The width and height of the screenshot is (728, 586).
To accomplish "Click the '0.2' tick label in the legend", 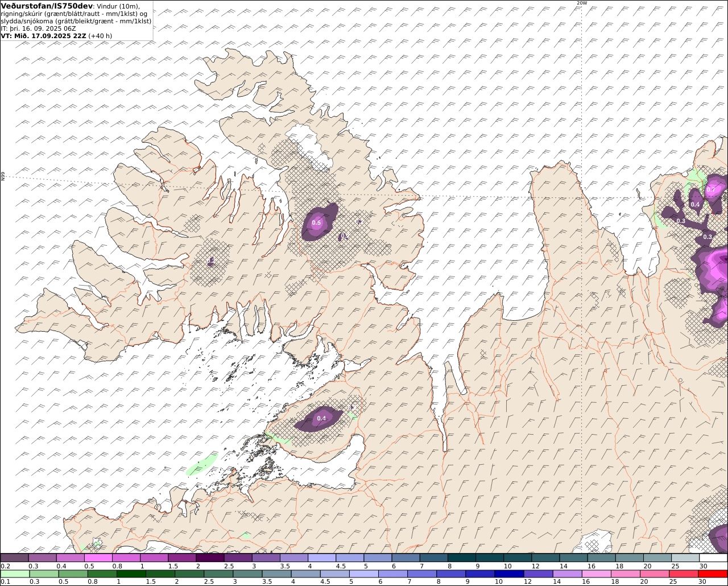I will pos(5,566).
